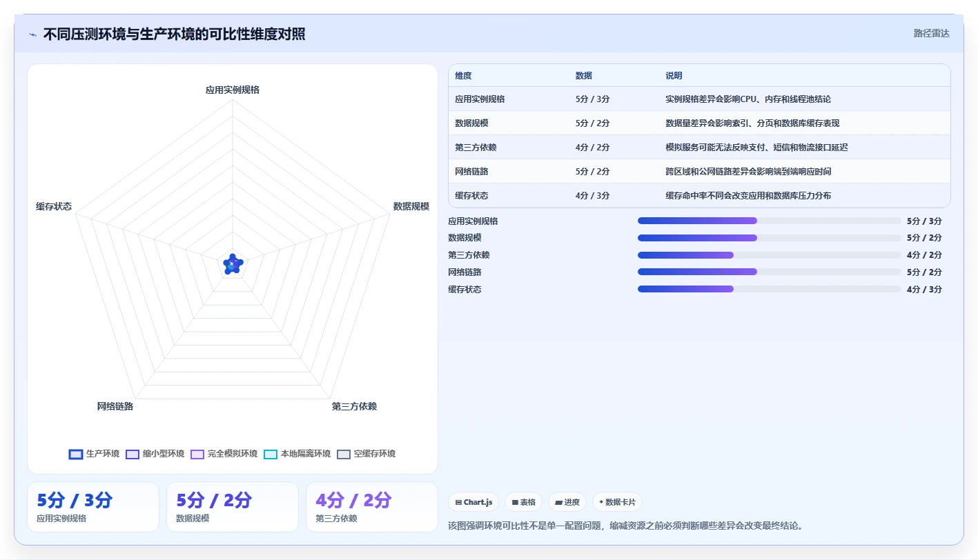This screenshot has height=560, width=978.
Task: Click radar axis label 第三方依赖
Action: (354, 406)
